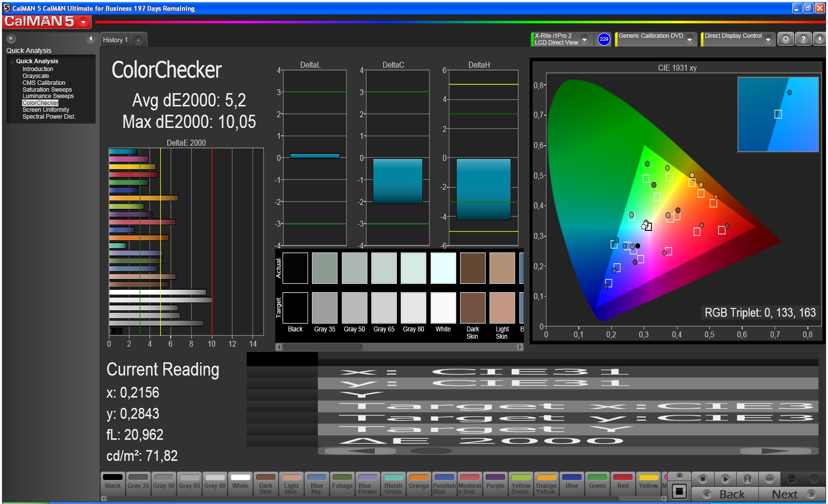This screenshot has width=828, height=504.
Task: Click the swatch strip horizontal scrollbar thumb
Action: click(x=323, y=347)
